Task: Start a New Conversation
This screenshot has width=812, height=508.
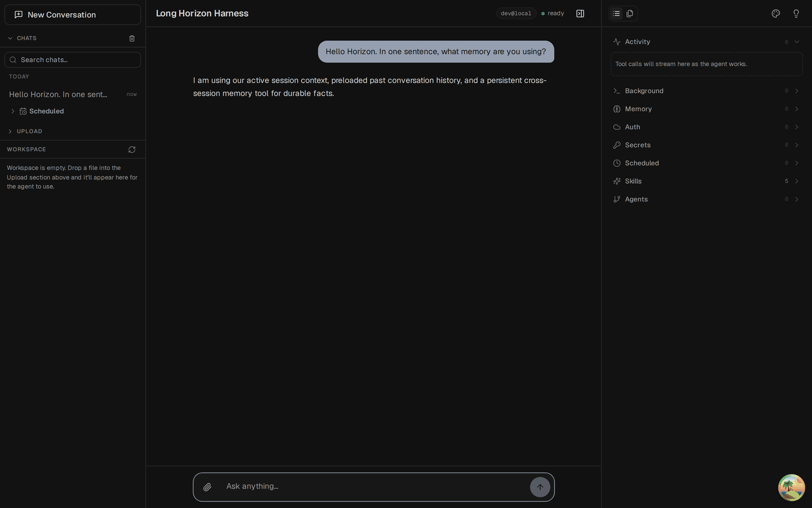Action: pyautogui.click(x=73, y=15)
